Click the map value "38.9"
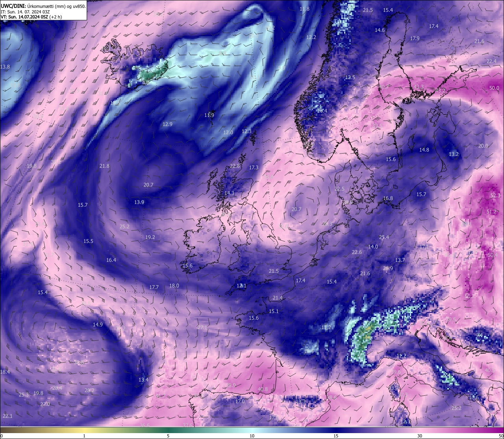The height and width of the screenshot is (439, 504). click(231, 385)
